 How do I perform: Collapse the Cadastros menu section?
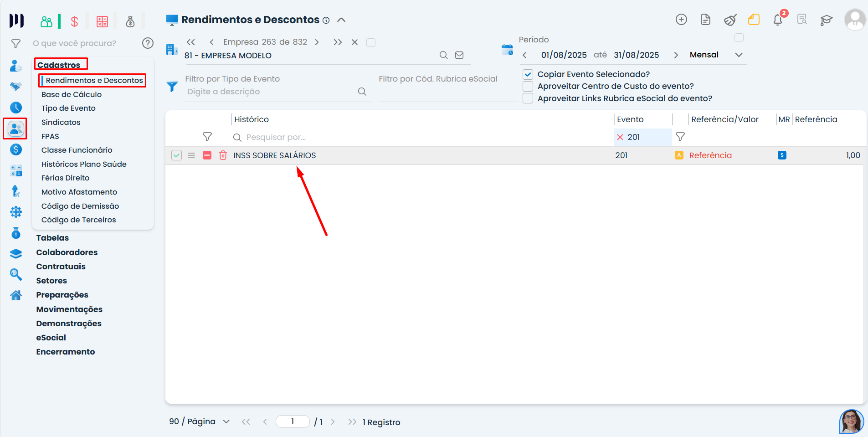coord(59,65)
